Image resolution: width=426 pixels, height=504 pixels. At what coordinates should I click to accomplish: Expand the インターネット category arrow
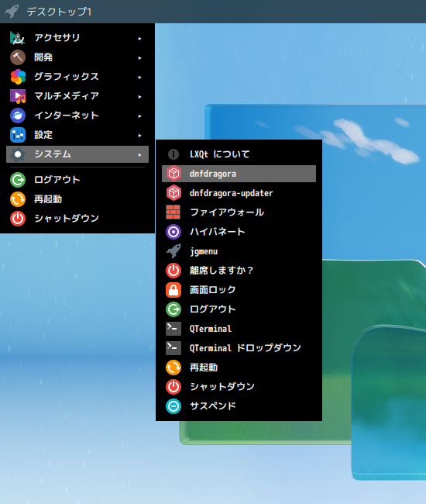tap(139, 116)
